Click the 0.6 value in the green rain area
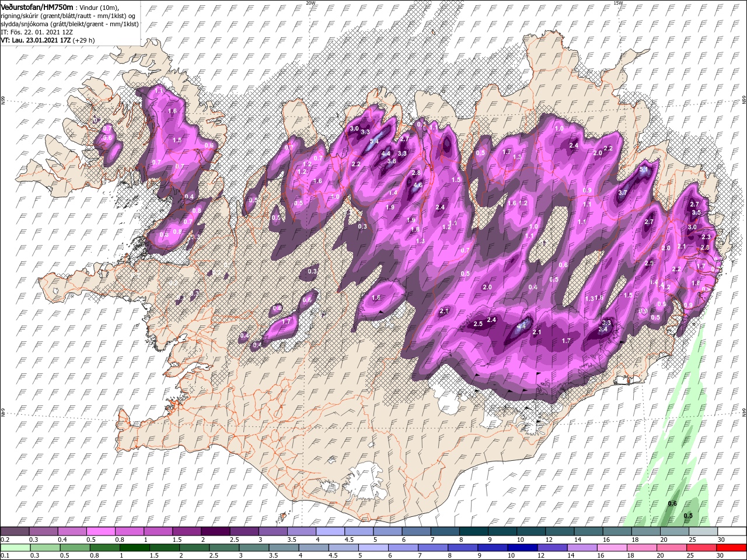 (672, 503)
